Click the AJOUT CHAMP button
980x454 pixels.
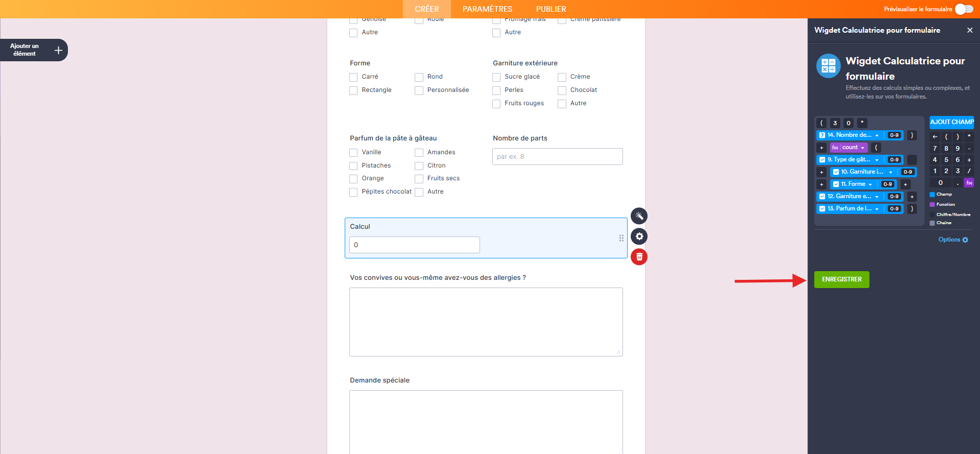click(951, 122)
